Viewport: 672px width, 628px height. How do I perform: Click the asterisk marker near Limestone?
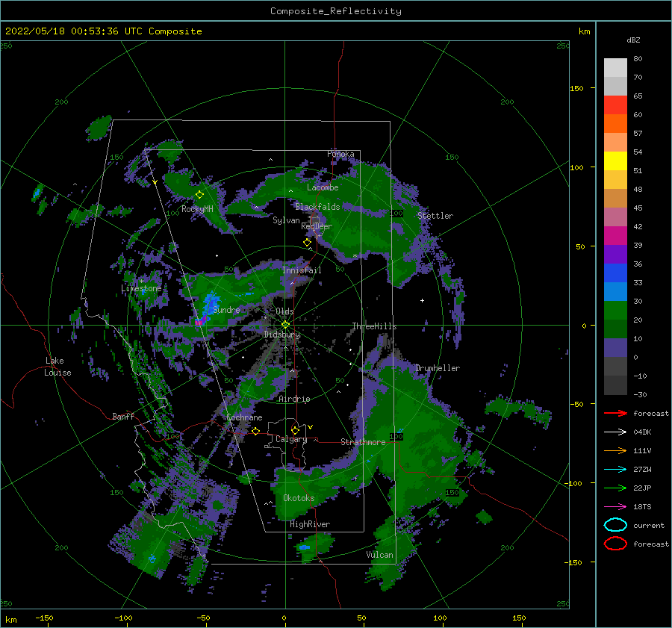pos(141,282)
